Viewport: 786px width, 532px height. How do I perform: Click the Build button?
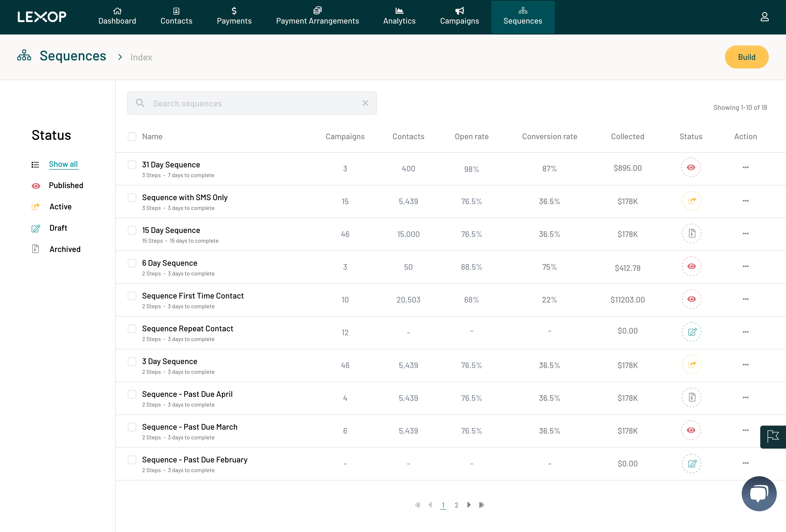pos(746,57)
